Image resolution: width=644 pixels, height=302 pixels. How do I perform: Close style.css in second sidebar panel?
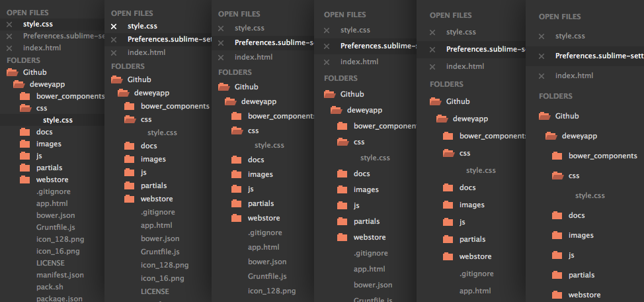114,26
